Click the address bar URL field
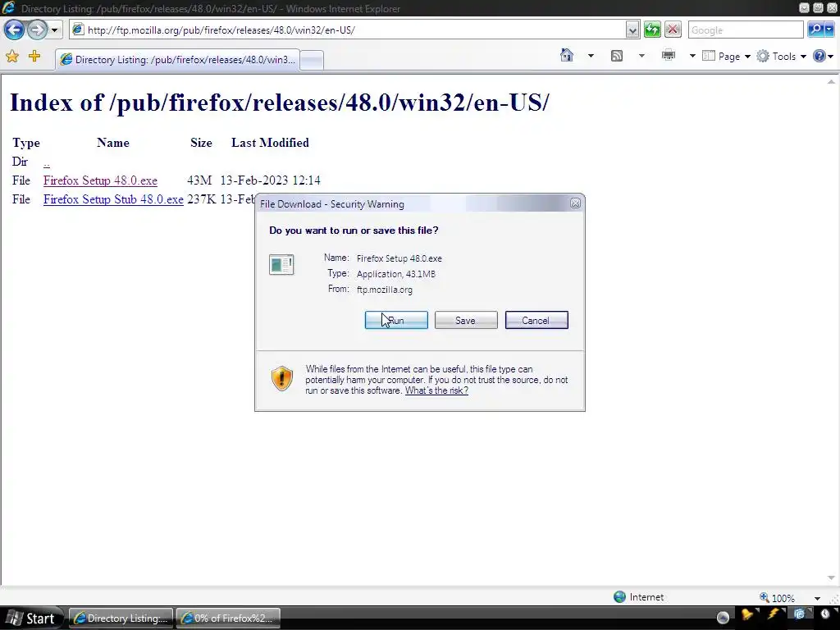Screen dimensions: 840x630 347,30
